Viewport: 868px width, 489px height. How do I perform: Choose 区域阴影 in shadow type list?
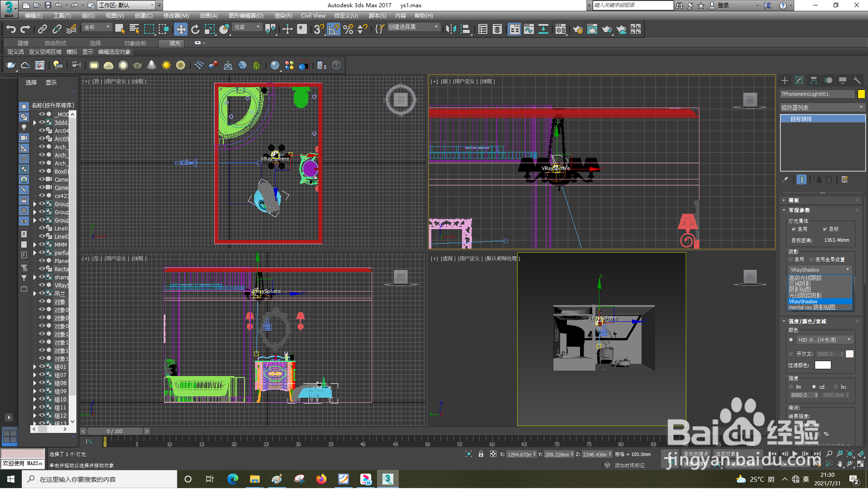800,284
